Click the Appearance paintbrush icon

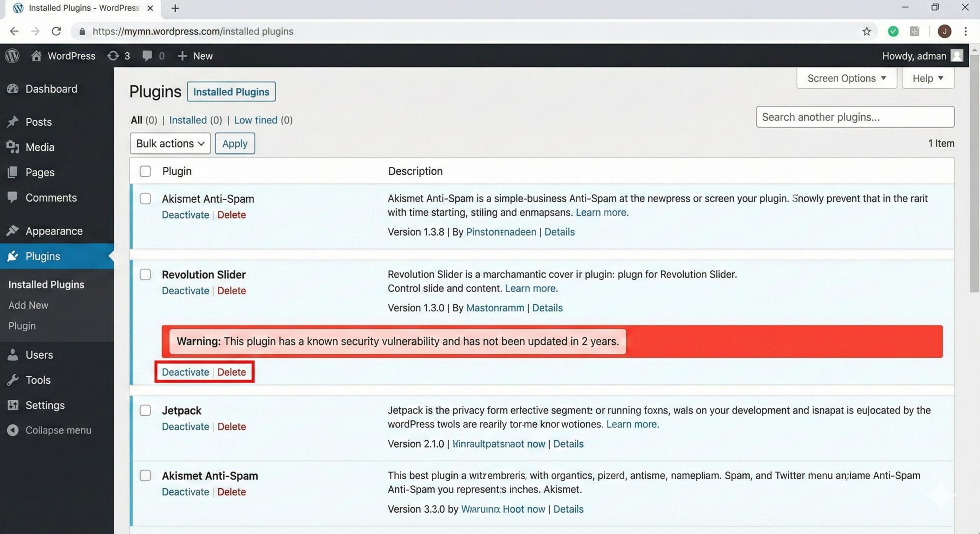[x=13, y=231]
